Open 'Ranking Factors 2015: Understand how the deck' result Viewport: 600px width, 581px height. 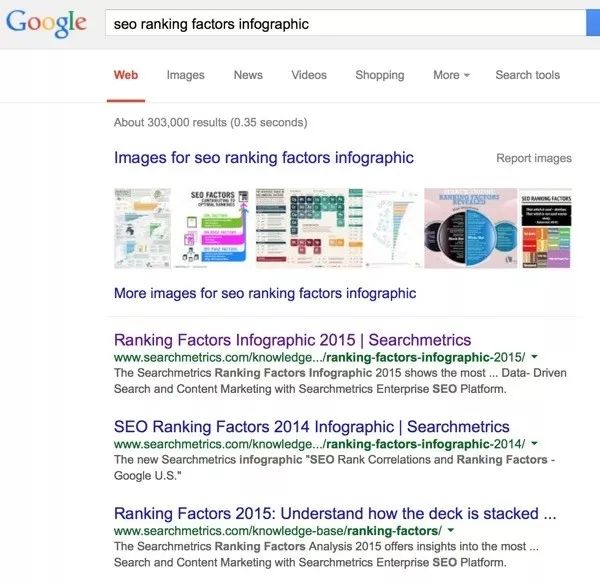(x=335, y=514)
